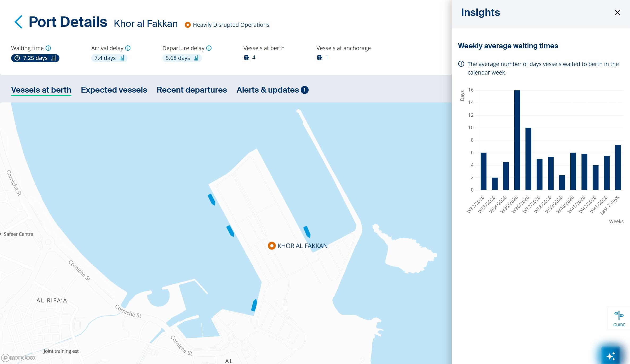The image size is (630, 364).
Task: Click the Heavily Disrupted Operations status indicator
Action: 227,25
